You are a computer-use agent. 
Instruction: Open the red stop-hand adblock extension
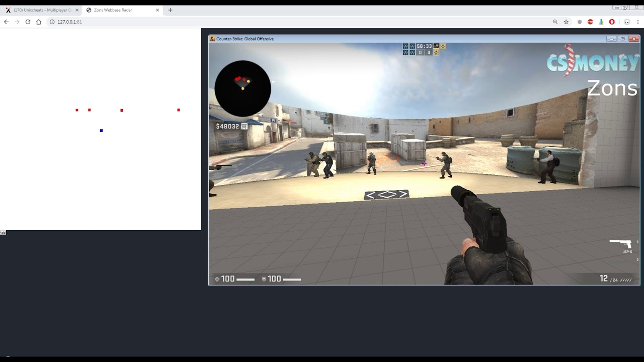[612, 22]
